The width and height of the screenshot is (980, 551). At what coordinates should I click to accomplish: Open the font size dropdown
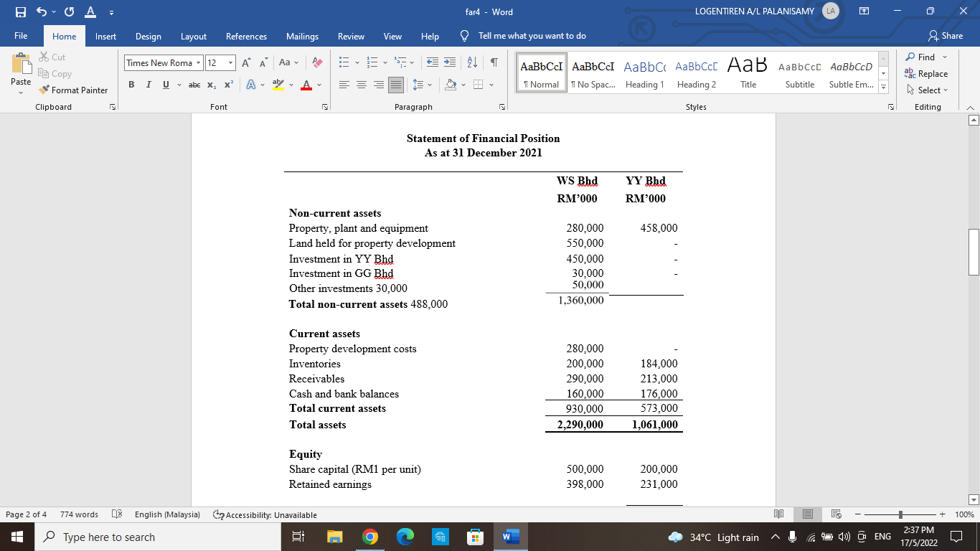(x=230, y=63)
